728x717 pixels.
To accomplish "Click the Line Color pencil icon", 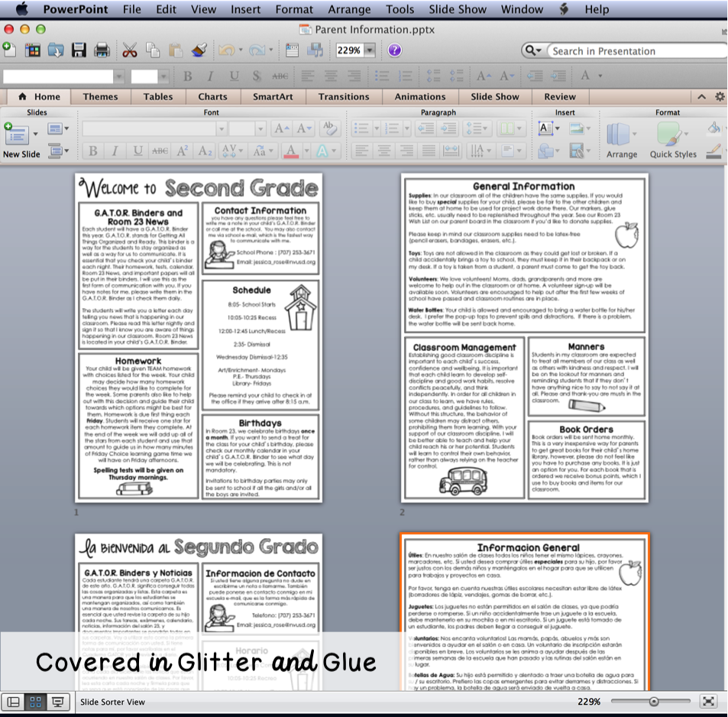I will click(x=714, y=151).
